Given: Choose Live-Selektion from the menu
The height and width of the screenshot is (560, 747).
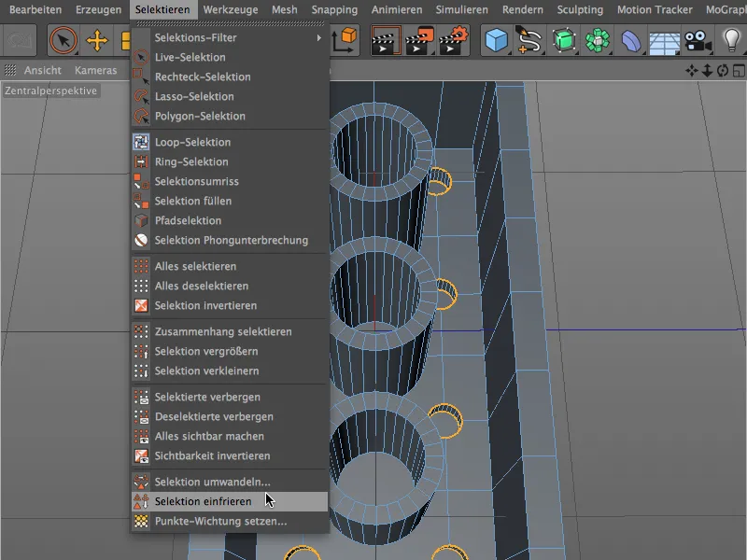Looking at the screenshot, I should (230, 57).
